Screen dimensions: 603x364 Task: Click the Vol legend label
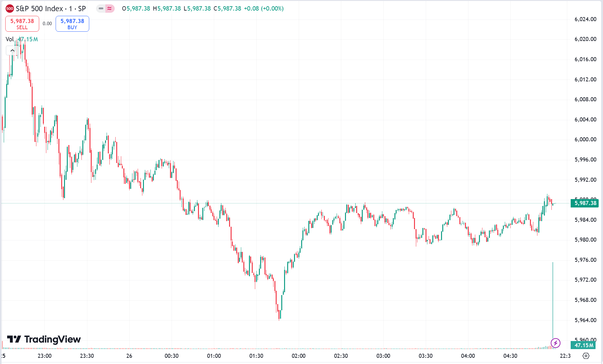point(10,39)
